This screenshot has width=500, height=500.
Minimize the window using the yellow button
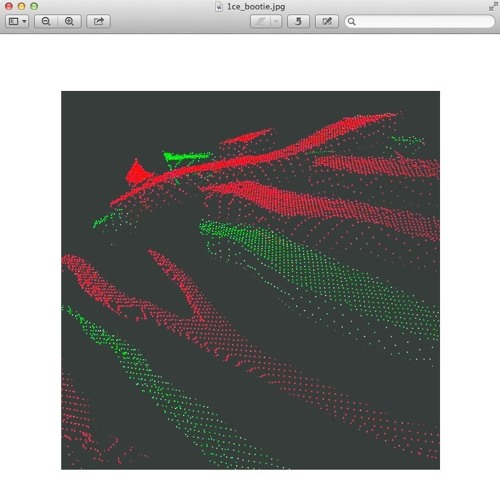click(x=21, y=6)
